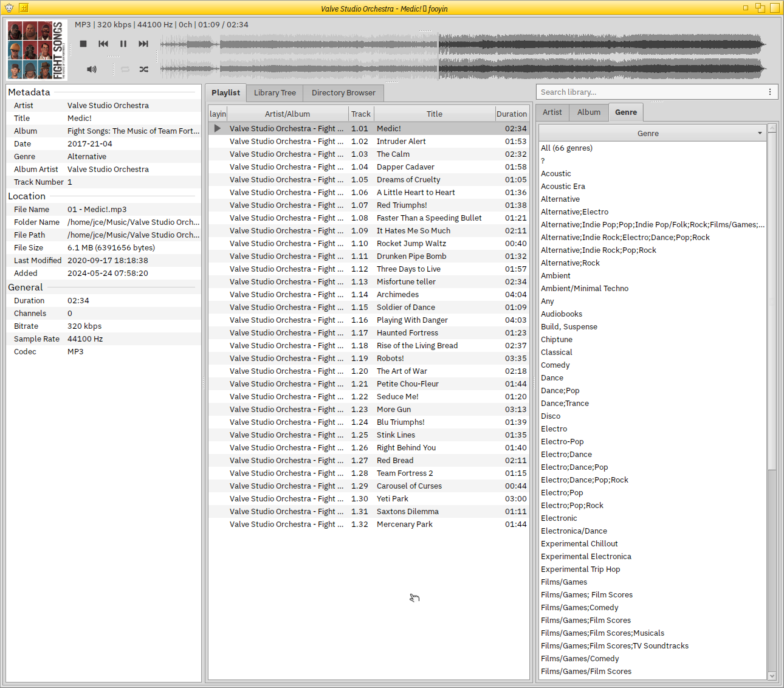Toggle the repeat mode icon
This screenshot has width=784, height=688.
coord(125,69)
